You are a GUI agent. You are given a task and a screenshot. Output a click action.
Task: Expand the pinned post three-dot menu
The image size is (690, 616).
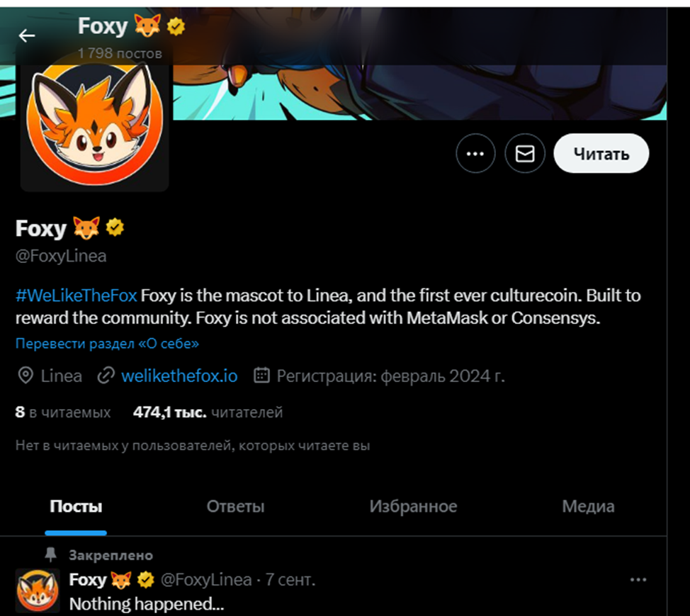[638, 580]
